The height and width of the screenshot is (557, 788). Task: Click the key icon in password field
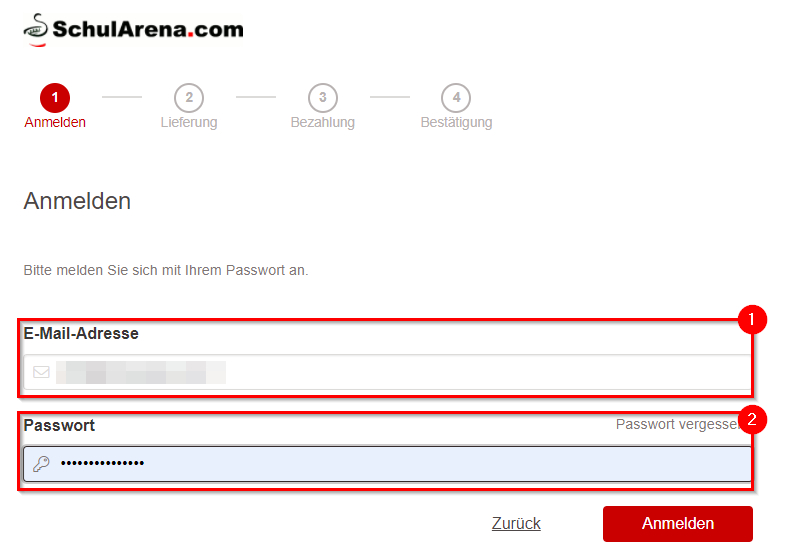tap(42, 464)
